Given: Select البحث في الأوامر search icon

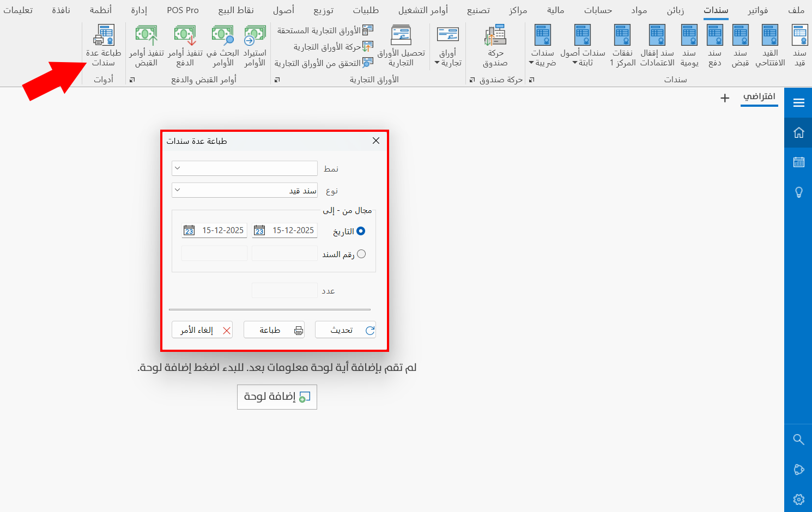Looking at the screenshot, I should [222, 44].
